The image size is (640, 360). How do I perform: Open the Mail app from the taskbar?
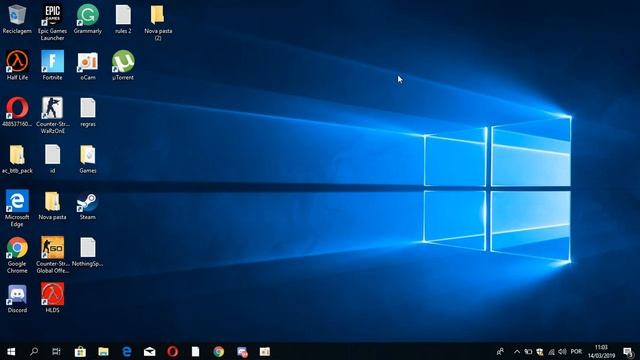pyautogui.click(x=149, y=351)
